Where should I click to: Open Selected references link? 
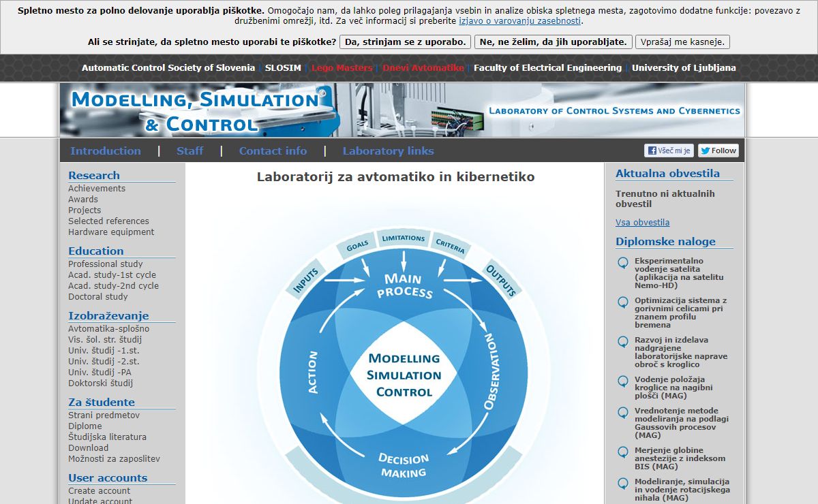point(108,221)
